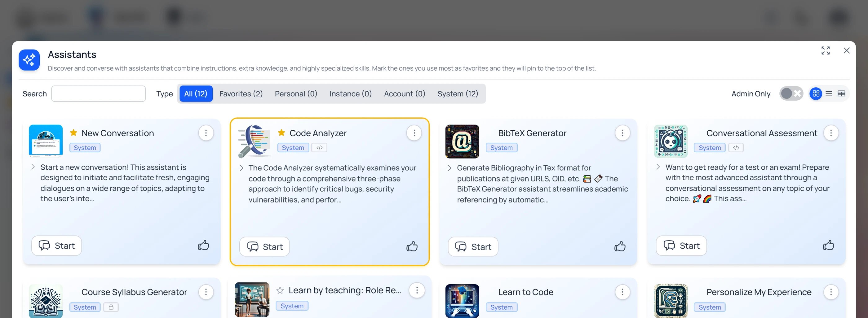Start the New Conversation assistant

[x=57, y=246]
